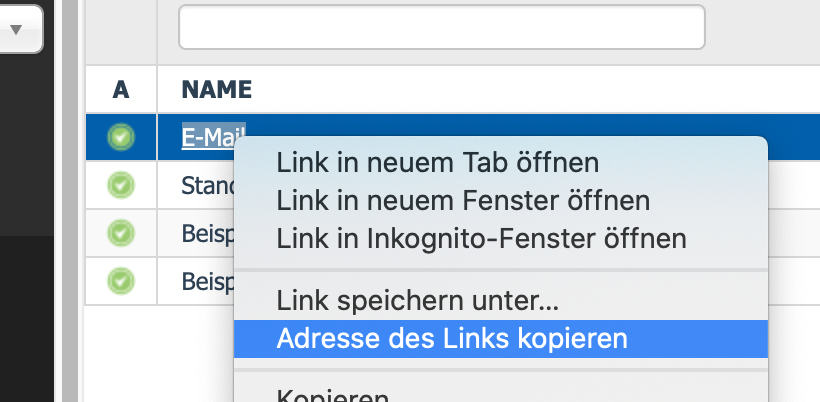Choose "Link in Inkognito-Fenster öffnen"
Screen dimensions: 820x402
point(481,238)
